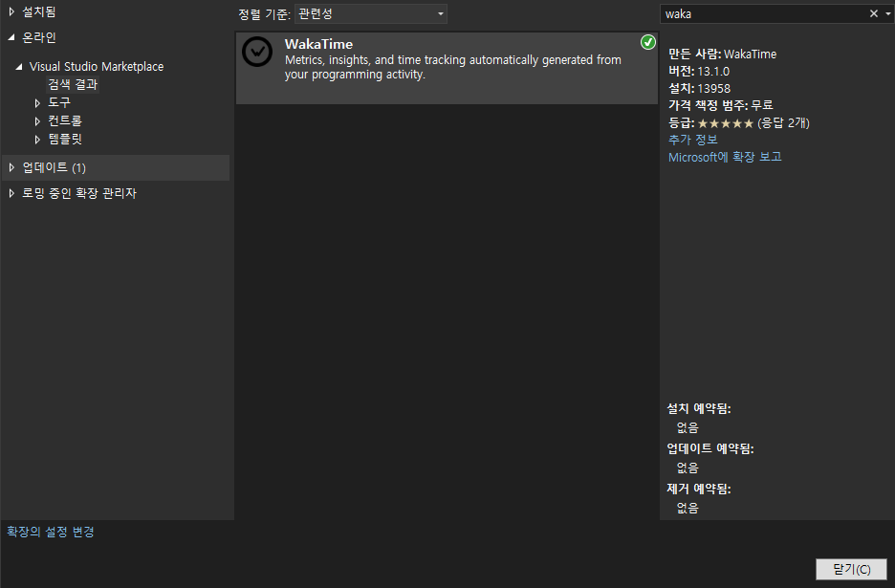Click the WakaTime extension logo icon
895x588 pixels.
click(x=257, y=52)
